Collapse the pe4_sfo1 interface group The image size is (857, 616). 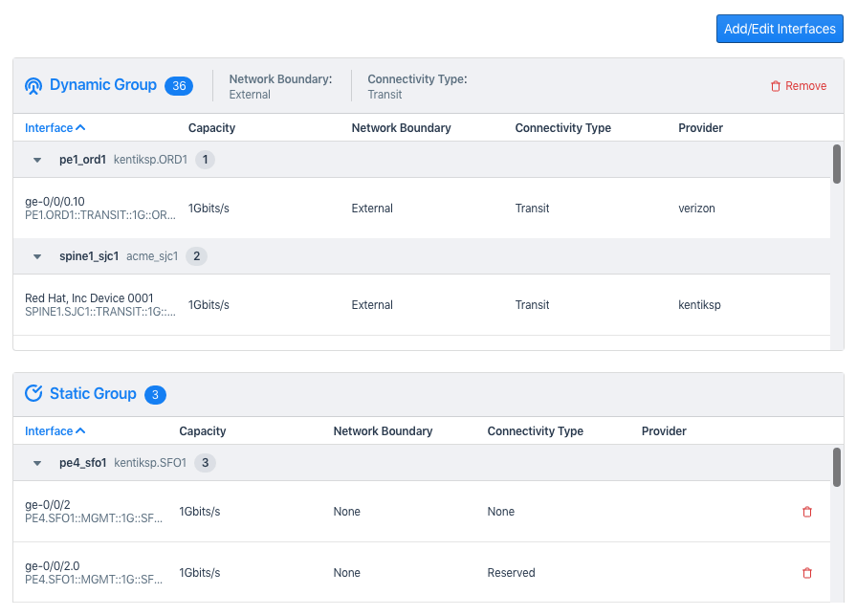point(36,462)
